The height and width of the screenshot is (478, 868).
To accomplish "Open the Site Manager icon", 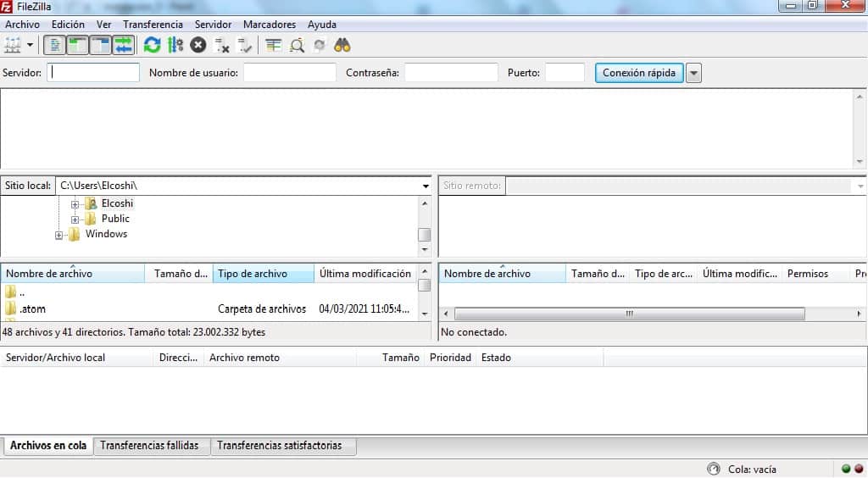I will (x=12, y=45).
